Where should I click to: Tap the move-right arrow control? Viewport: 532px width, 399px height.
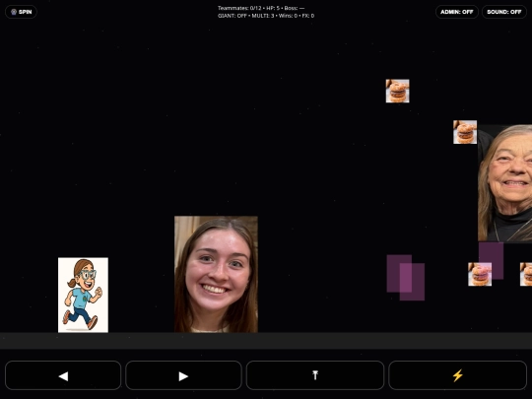183,375
